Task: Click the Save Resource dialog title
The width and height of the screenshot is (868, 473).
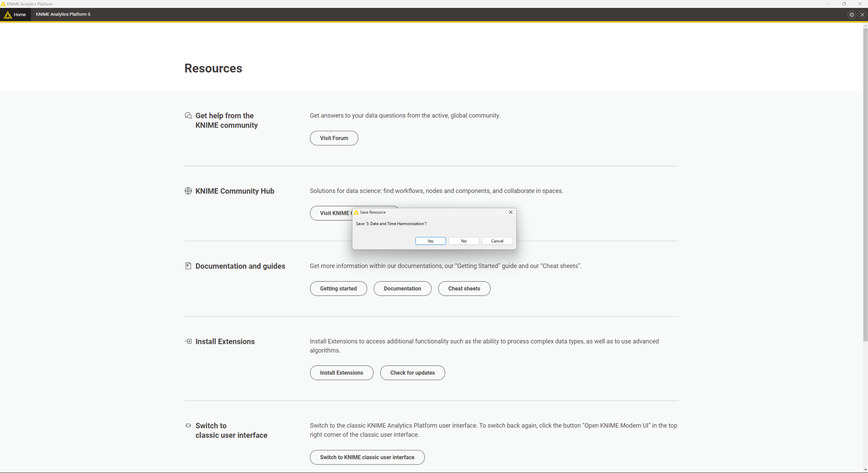Action: (x=372, y=212)
